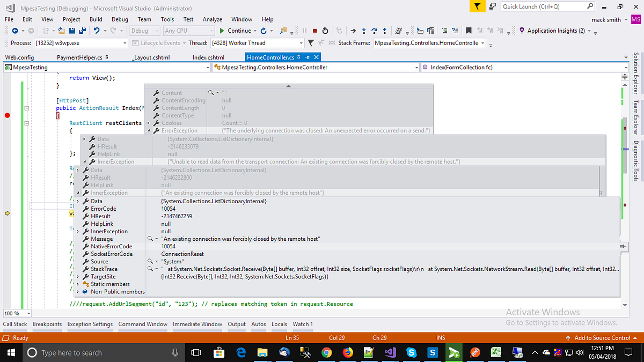Toggle the thread filter funnel icon

click(310, 43)
